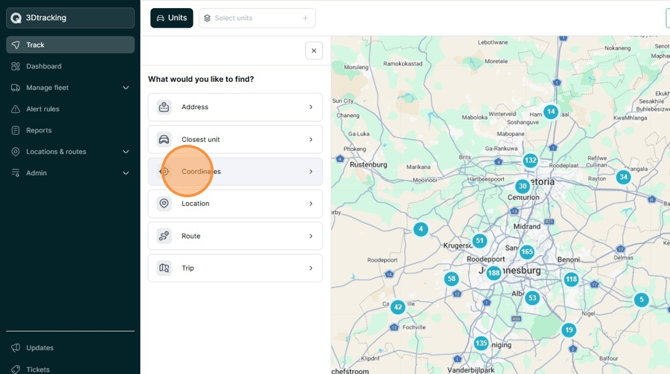Viewport: 670px width, 374px height.
Task: Expand the Admin chevron
Action: (126, 173)
